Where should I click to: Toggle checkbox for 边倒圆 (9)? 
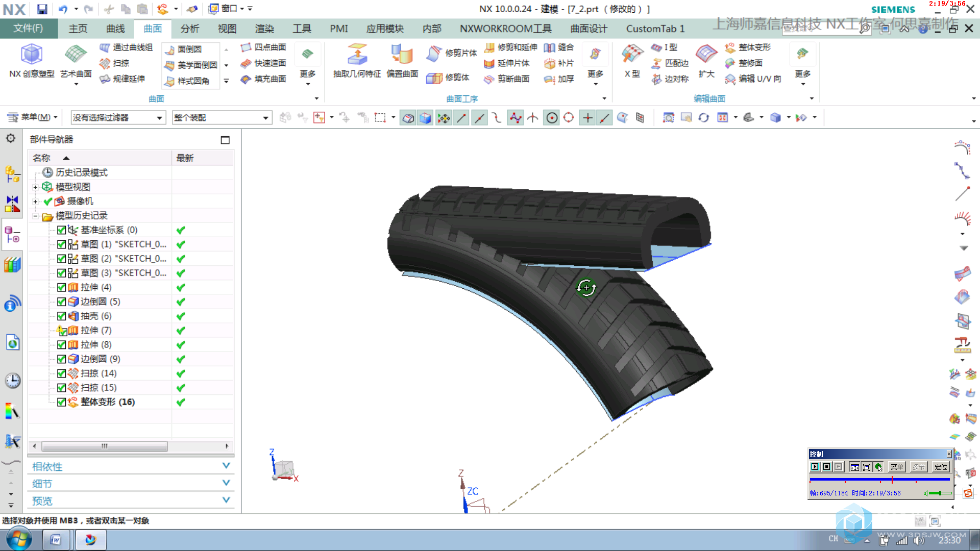(61, 359)
